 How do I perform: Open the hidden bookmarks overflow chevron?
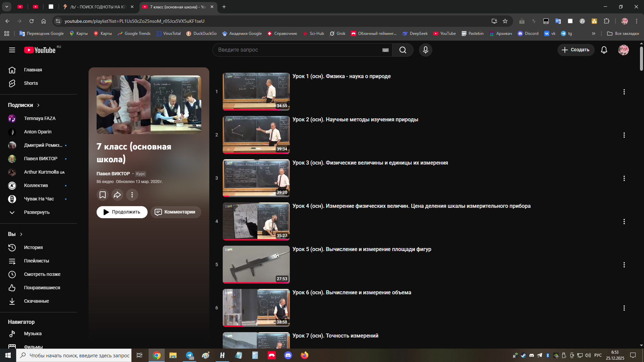tap(594, 34)
